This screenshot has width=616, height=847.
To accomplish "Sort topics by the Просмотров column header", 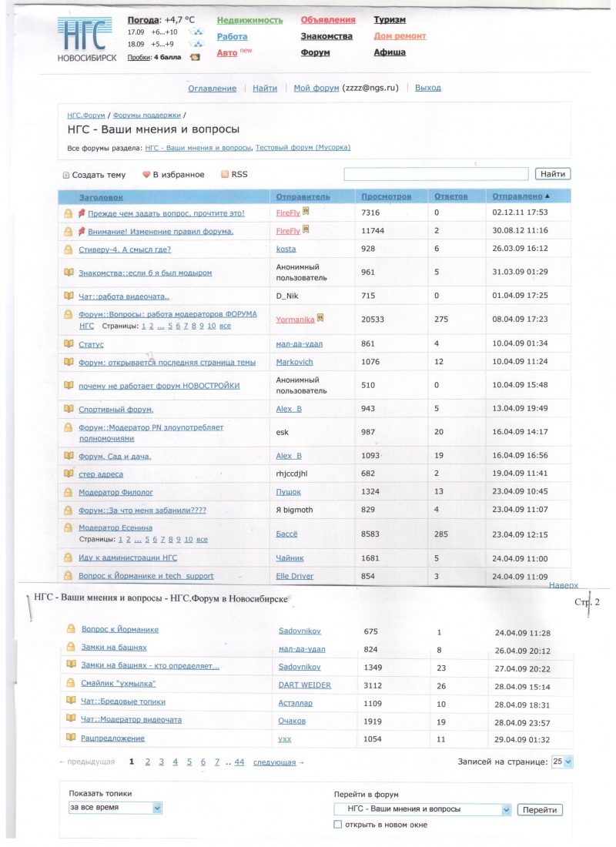I will pyautogui.click(x=386, y=197).
